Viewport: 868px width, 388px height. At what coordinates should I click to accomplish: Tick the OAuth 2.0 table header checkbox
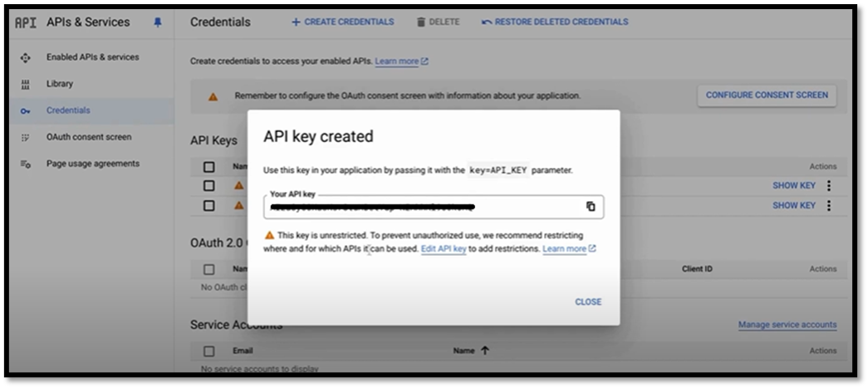208,269
